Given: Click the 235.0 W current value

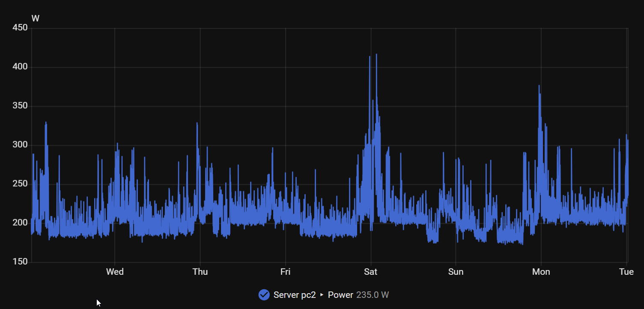Looking at the screenshot, I should [x=373, y=295].
